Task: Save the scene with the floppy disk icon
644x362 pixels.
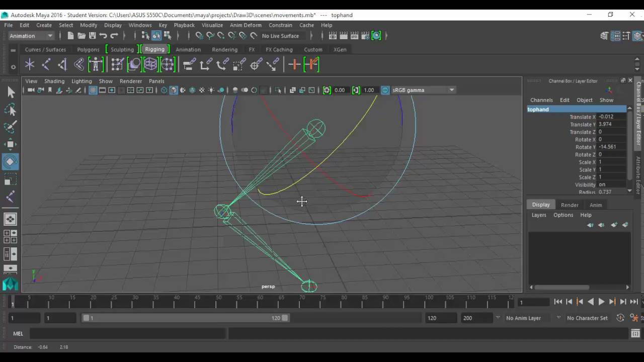Action: [x=92, y=36]
